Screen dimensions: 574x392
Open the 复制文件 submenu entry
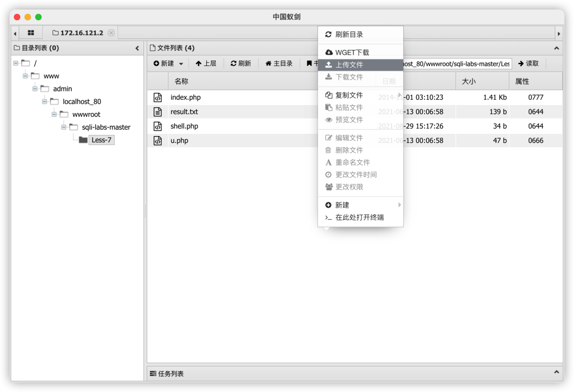(360, 95)
